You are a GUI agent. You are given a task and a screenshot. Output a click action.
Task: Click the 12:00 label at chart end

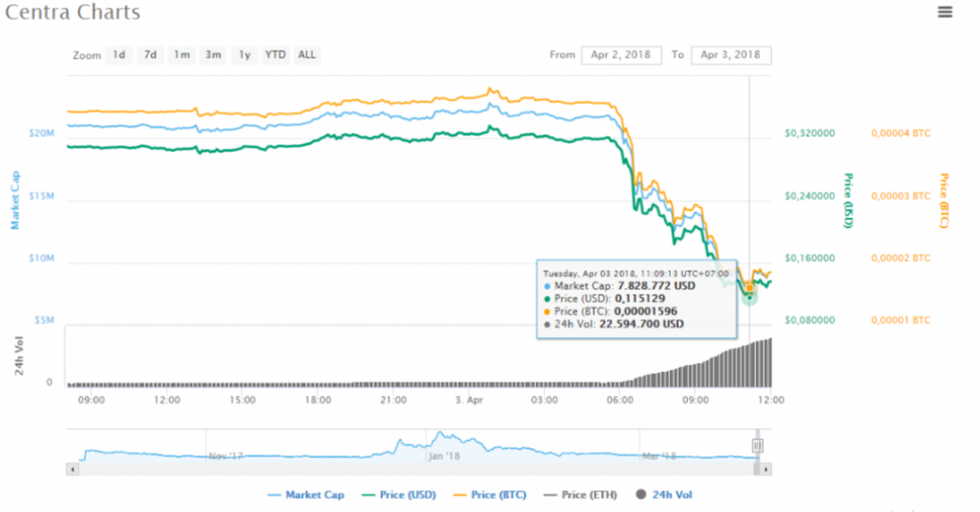click(771, 400)
